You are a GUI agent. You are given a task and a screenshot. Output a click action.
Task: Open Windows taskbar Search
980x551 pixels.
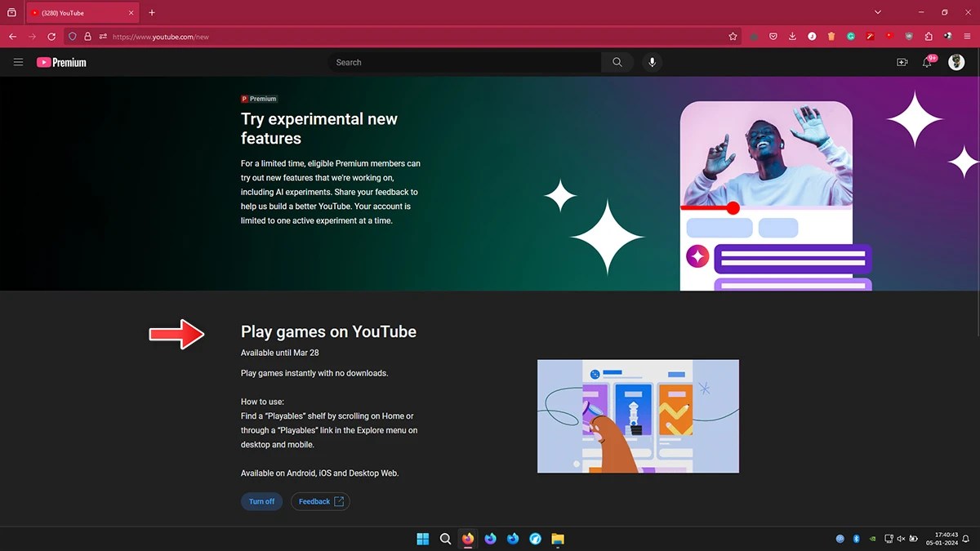click(x=445, y=539)
